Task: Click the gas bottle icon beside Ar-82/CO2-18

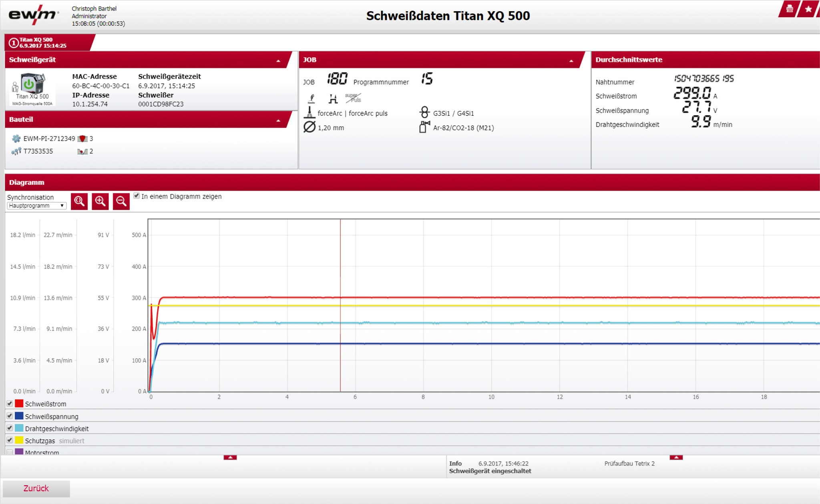Action: (x=424, y=127)
